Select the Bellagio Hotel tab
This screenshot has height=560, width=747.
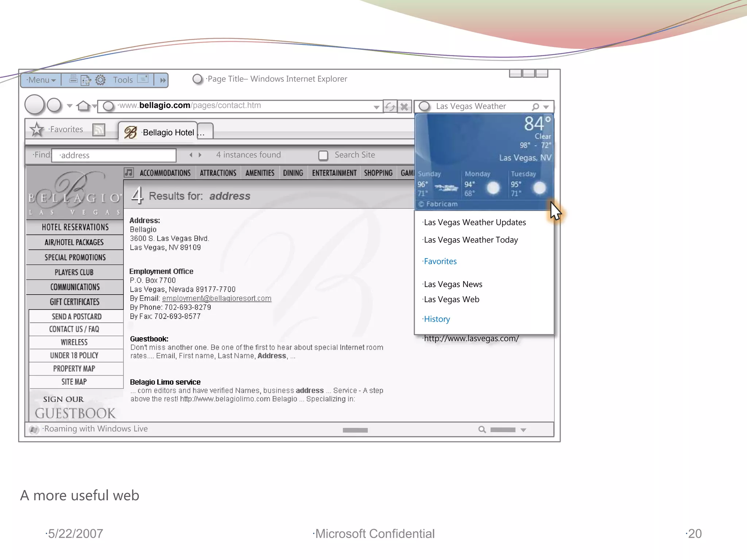pyautogui.click(x=158, y=132)
